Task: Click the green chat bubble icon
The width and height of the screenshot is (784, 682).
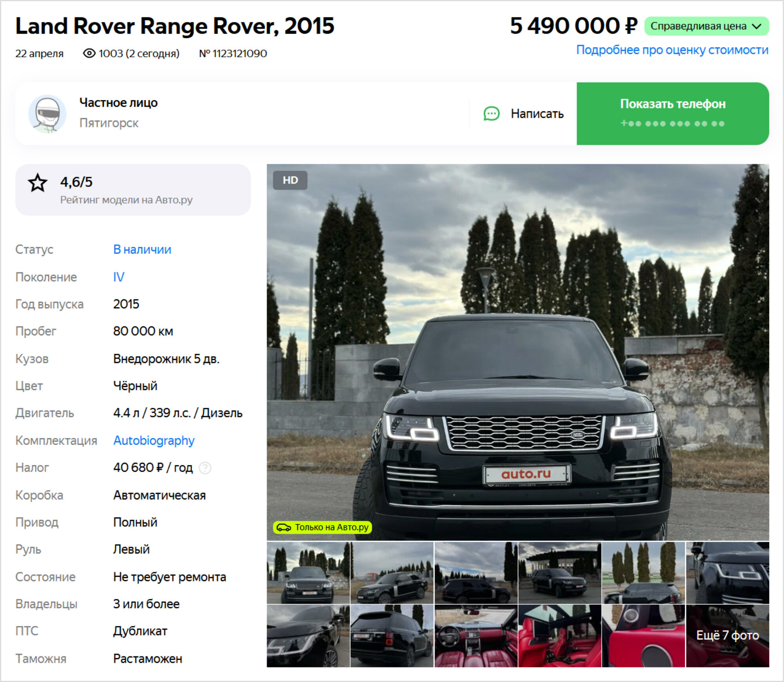Action: (x=491, y=114)
